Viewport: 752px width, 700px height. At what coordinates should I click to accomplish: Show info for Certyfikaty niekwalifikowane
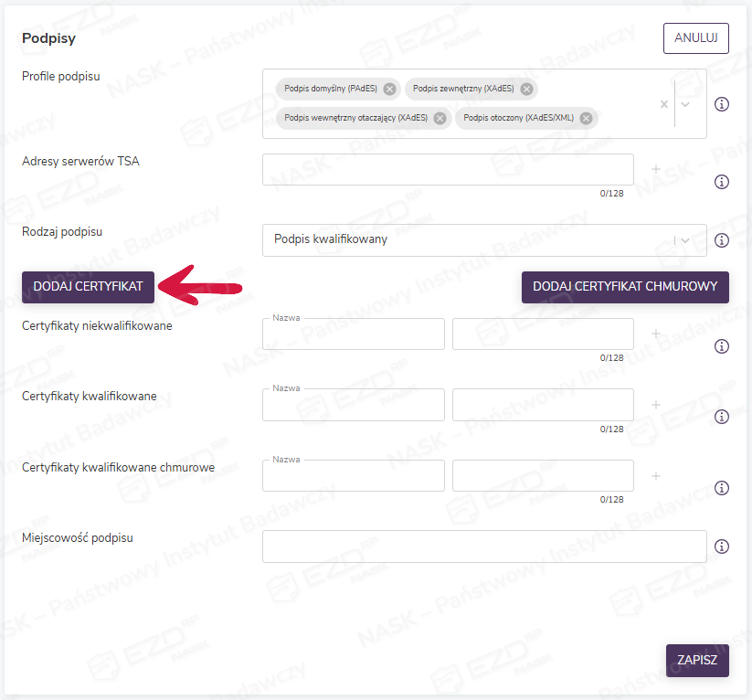pyautogui.click(x=721, y=346)
